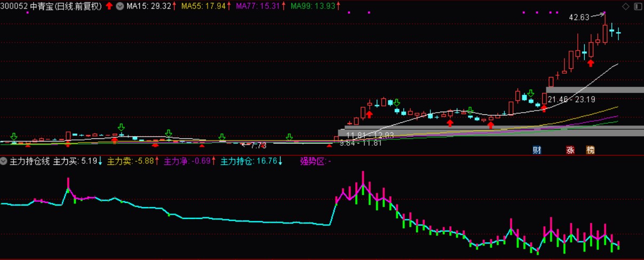This screenshot has width=644, height=260.
Task: Click the 榜 ranking marker icon
Action: 590,150
